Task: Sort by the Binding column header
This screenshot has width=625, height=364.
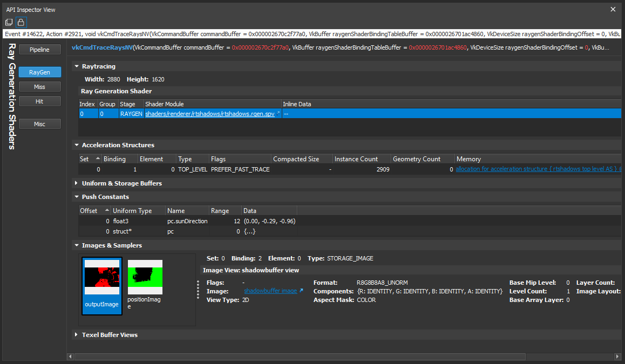Action: 120,159
